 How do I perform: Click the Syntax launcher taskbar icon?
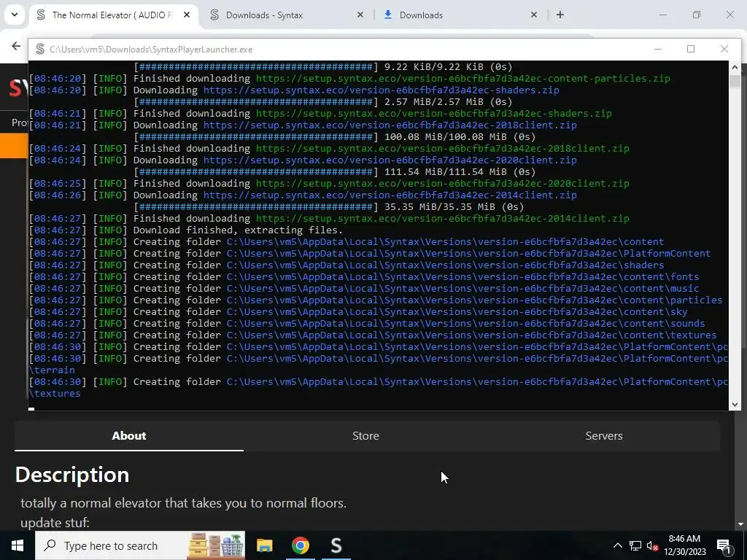[336, 545]
